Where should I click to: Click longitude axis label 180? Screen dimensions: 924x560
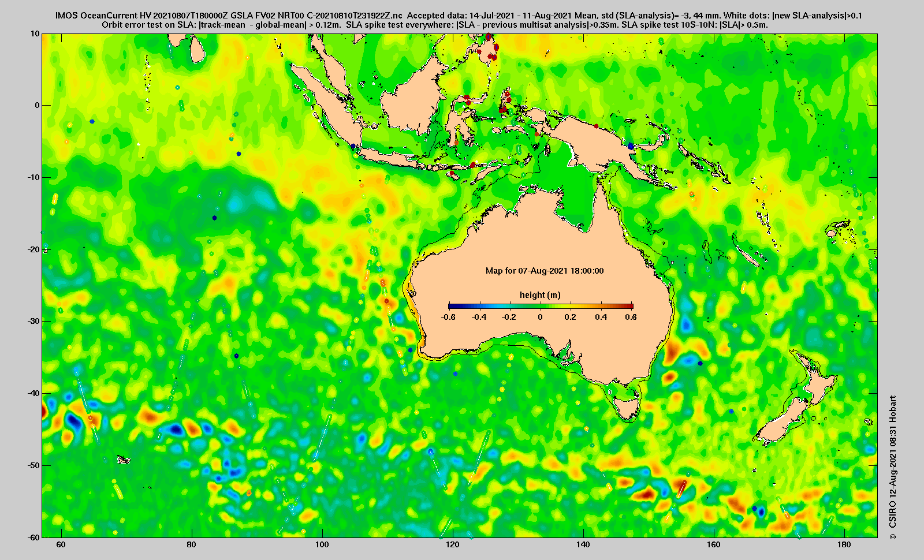point(844,545)
